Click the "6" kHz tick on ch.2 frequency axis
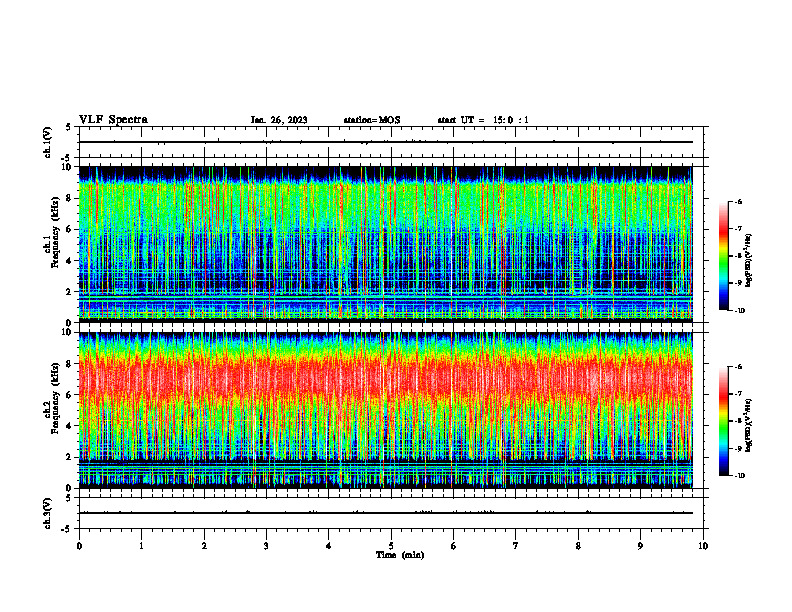Viewport: 792px width, 612px height. click(x=70, y=395)
